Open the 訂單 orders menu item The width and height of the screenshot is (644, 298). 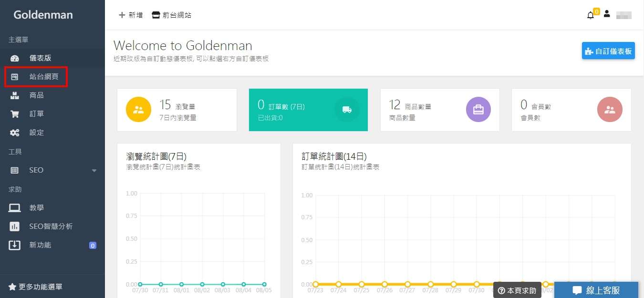52,114
